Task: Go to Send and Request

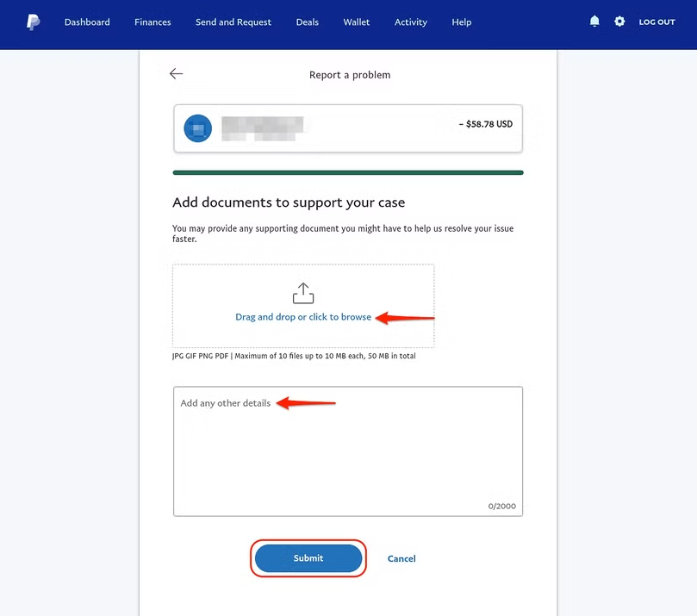Action: (233, 22)
